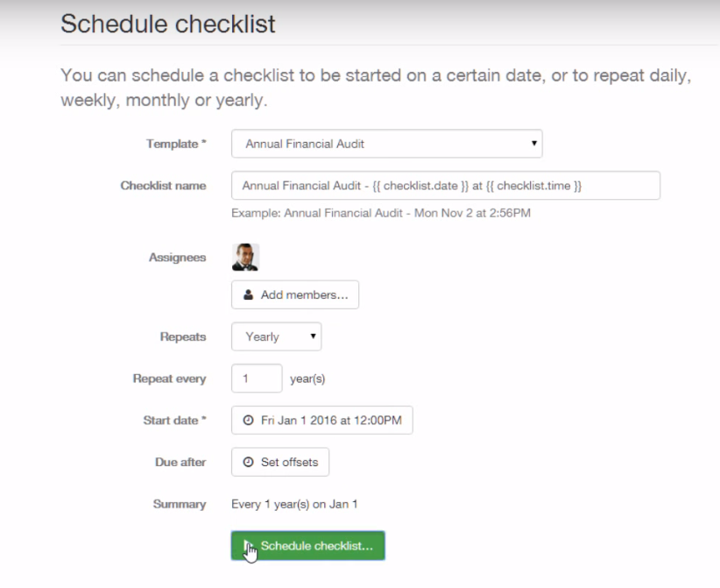Select the assignee avatar photo
This screenshot has height=588, width=720.
coord(245,257)
